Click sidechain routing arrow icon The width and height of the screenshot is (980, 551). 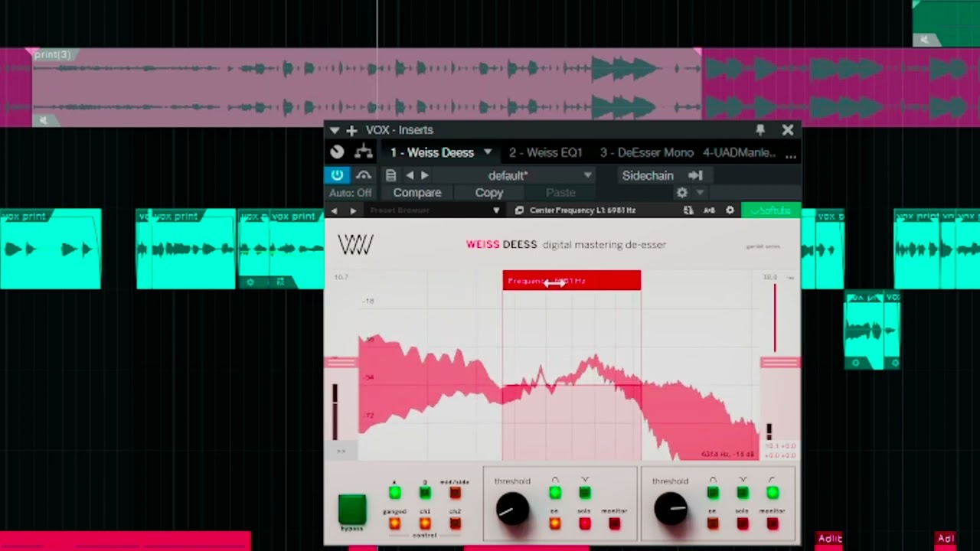695,175
